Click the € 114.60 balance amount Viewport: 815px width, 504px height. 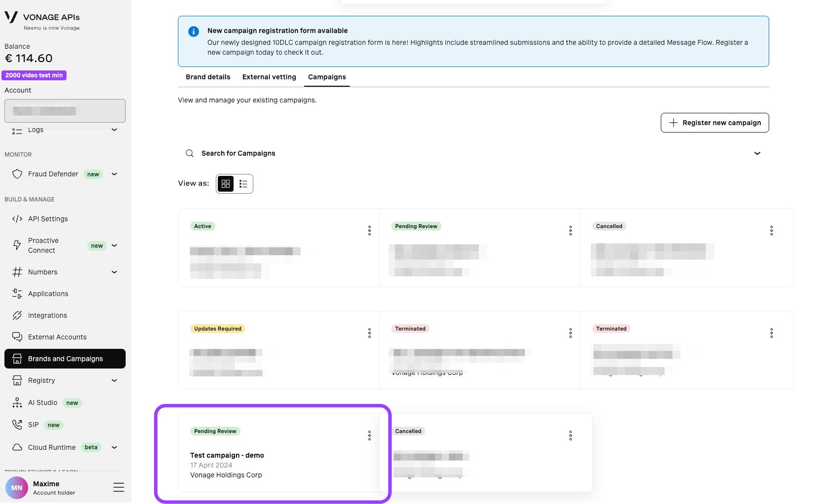29,58
